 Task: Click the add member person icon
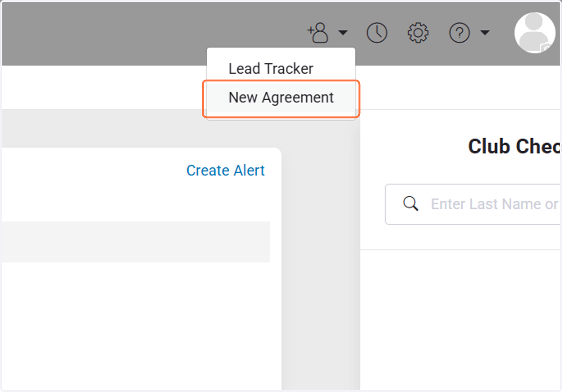(x=318, y=33)
